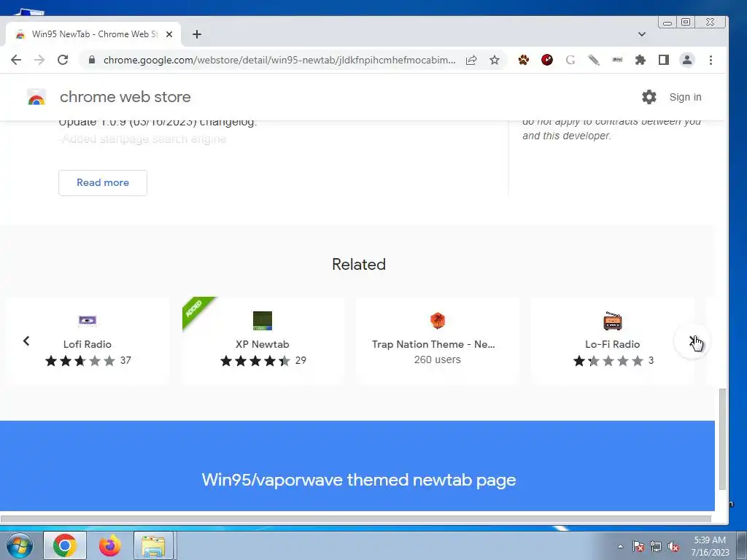Image resolution: width=747 pixels, height=560 pixels.
Task: Show previous related extensions
Action: coord(26,341)
